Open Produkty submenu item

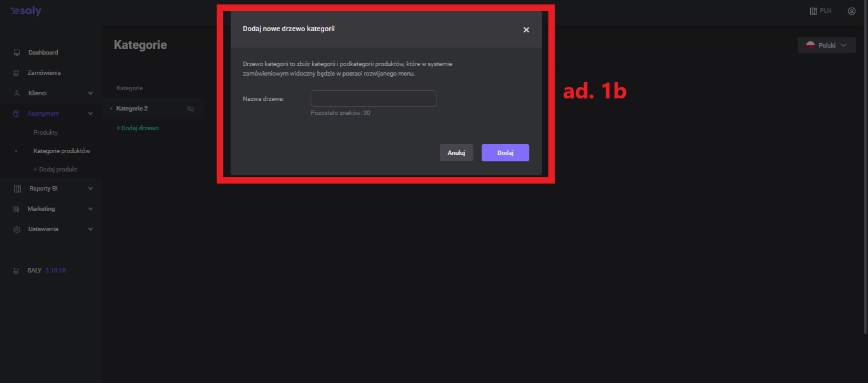(x=46, y=133)
